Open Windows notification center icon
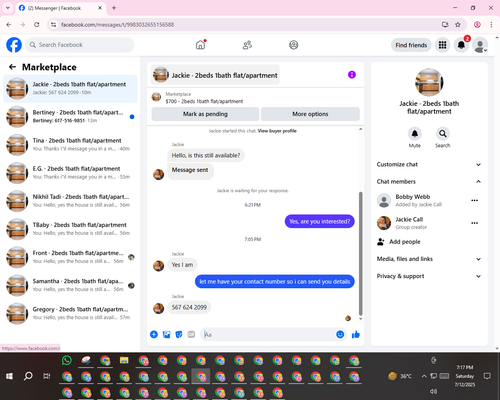Screen dimensions: 500x400 pos(487,376)
